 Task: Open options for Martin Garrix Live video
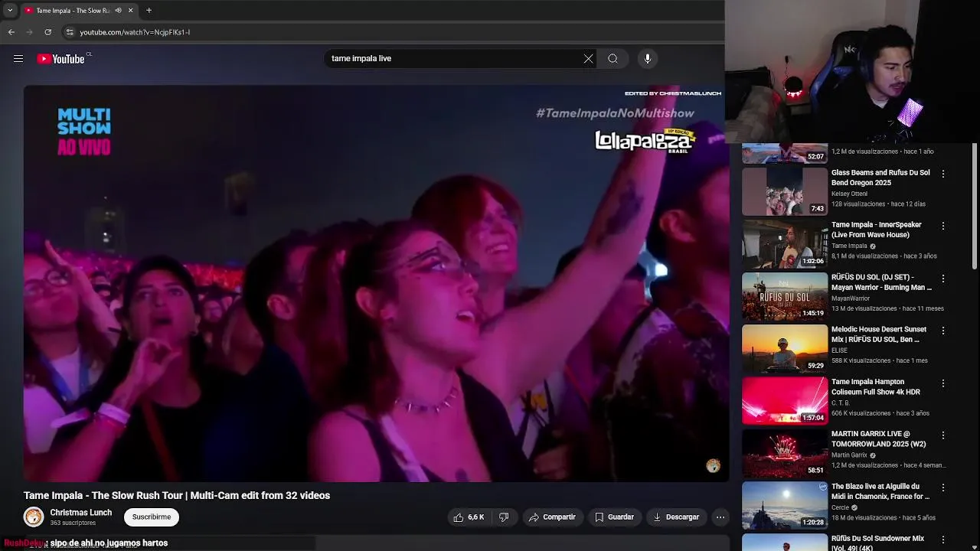click(x=943, y=435)
